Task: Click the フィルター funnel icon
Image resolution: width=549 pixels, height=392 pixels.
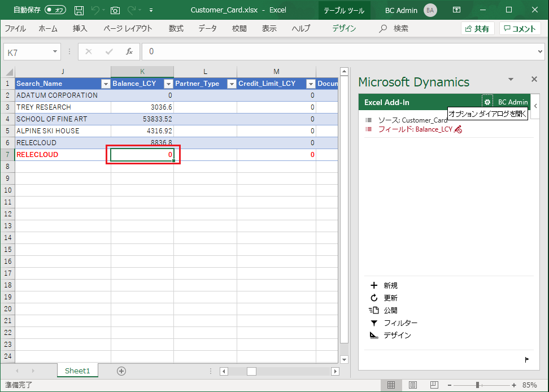Action: (374, 323)
